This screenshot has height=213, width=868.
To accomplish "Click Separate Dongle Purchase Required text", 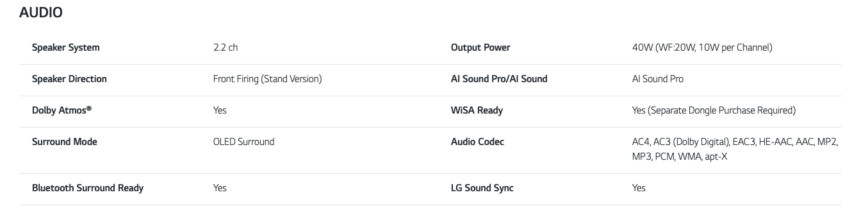I will coord(721,110).
